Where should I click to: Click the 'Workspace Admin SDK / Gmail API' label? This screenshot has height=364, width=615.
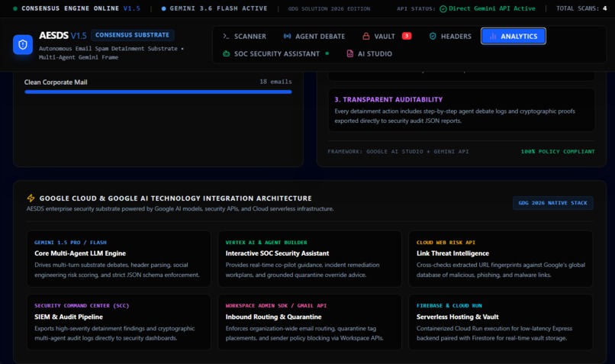tap(276, 305)
